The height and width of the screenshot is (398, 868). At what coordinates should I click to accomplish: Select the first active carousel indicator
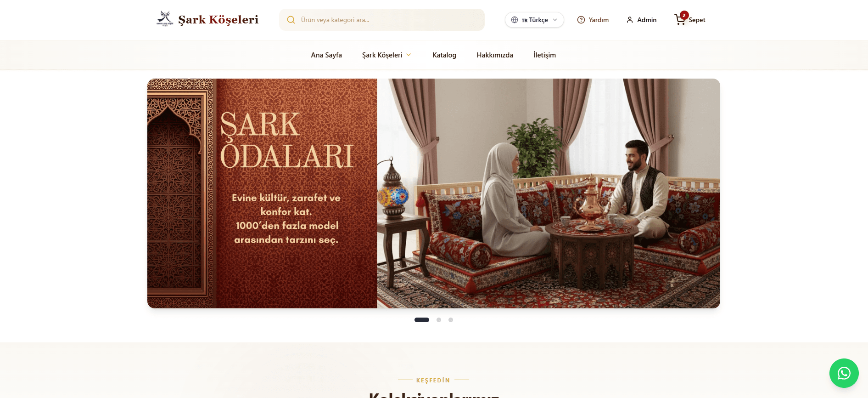(422, 320)
